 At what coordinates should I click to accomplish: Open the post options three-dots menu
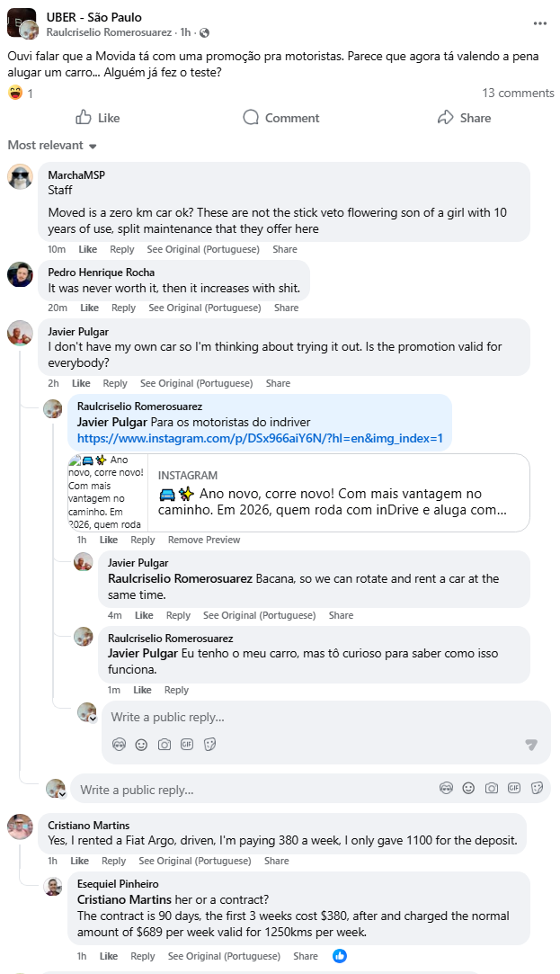click(x=539, y=23)
